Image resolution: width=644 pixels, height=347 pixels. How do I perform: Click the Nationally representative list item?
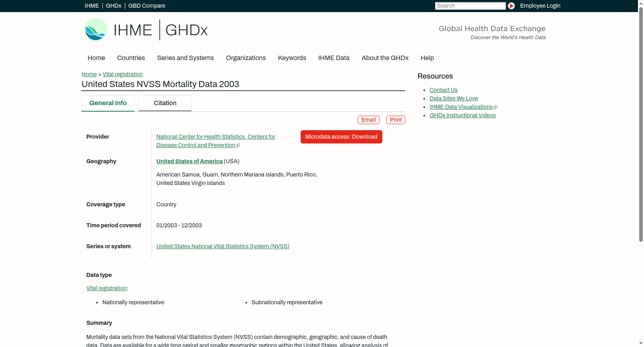tap(133, 302)
